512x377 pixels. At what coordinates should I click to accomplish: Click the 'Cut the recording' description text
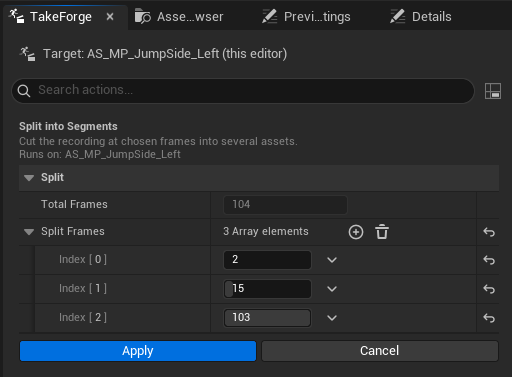point(158,142)
